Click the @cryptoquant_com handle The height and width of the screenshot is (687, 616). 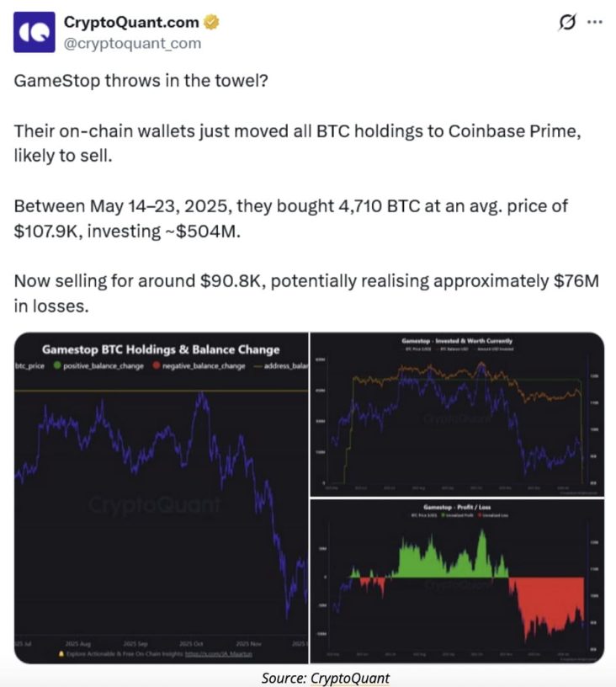coord(133,43)
